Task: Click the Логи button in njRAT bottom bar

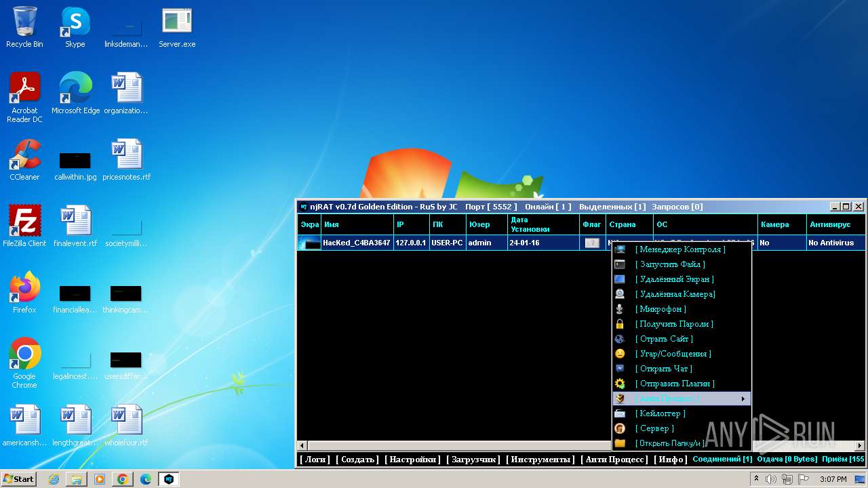Action: [315, 460]
